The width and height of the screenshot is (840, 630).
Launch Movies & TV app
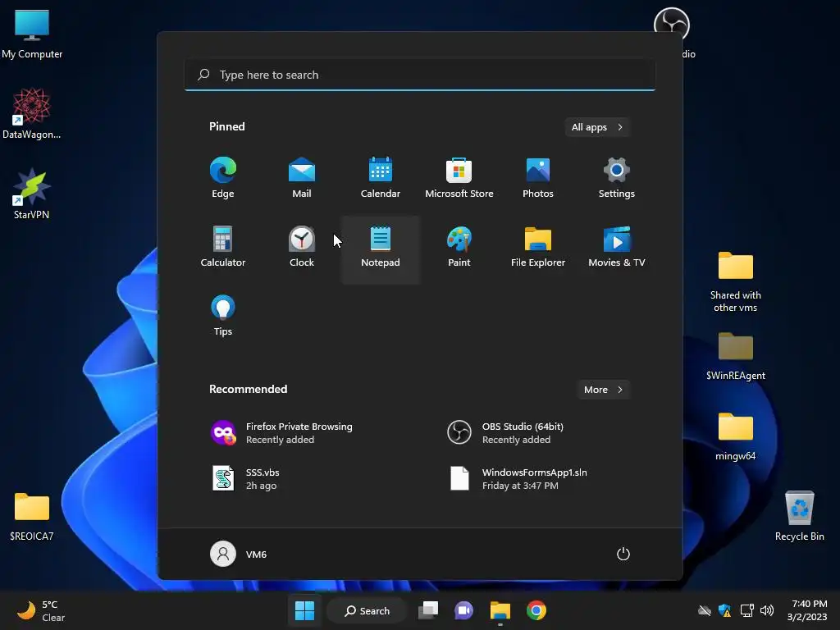coord(617,247)
